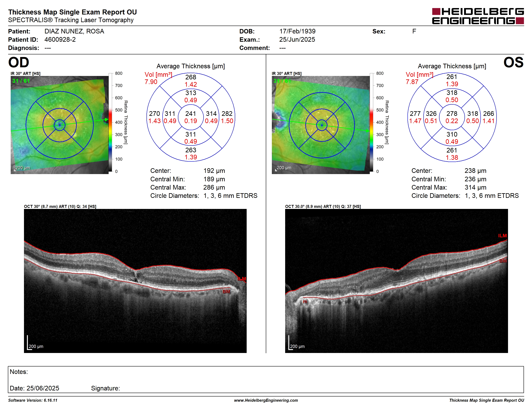The width and height of the screenshot is (532, 411).
Task: Click OS inner left sector value 326
Action: 431,114
